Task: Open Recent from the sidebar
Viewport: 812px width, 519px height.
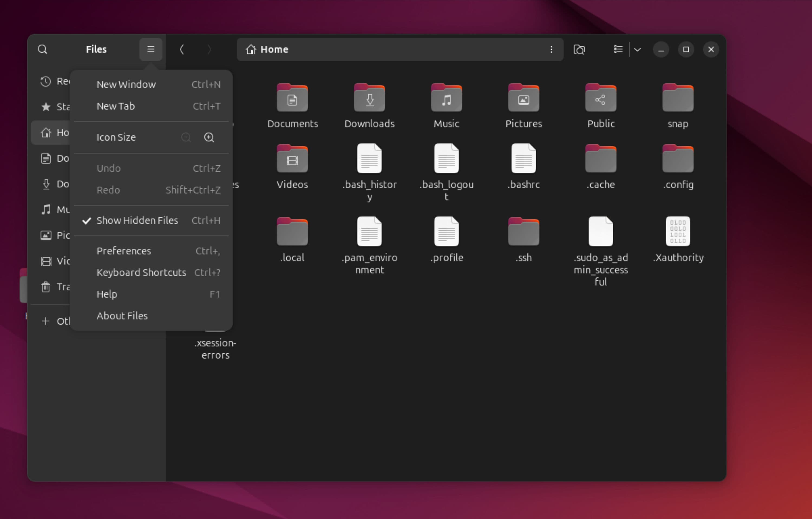Action: (46, 81)
